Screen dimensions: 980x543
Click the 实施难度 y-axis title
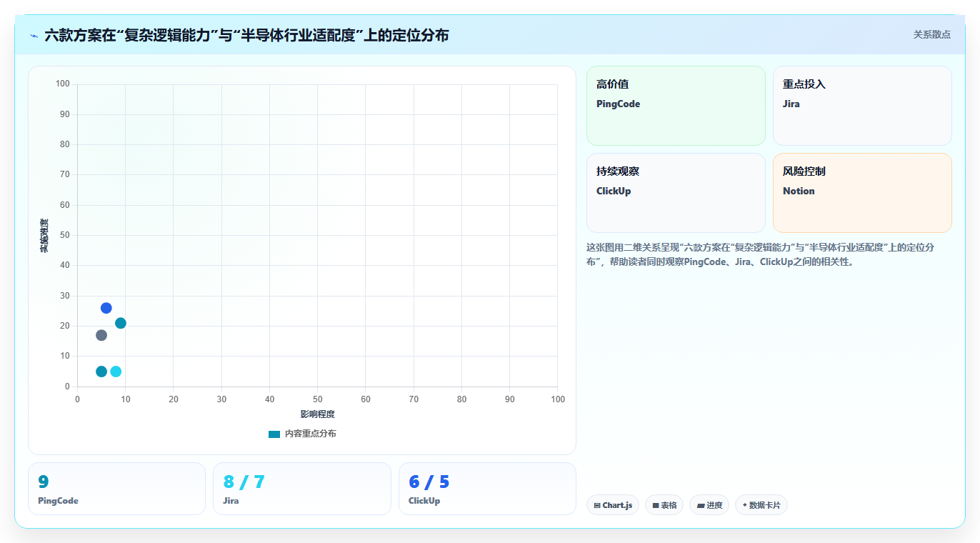44,236
